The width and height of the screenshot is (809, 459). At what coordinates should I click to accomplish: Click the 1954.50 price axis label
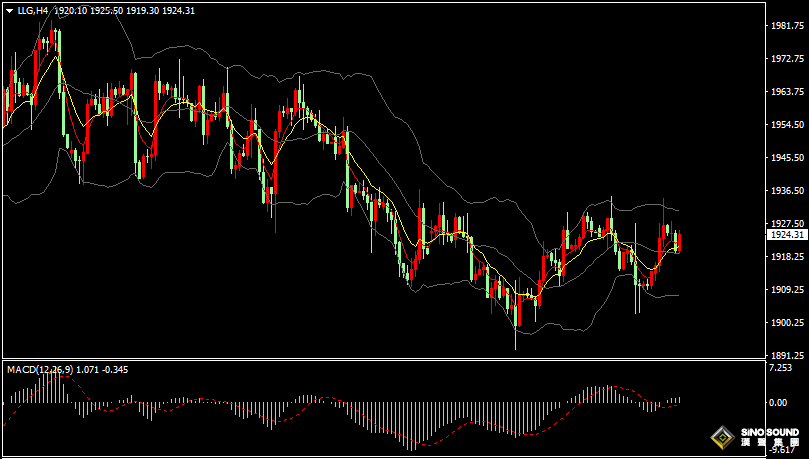click(x=788, y=125)
